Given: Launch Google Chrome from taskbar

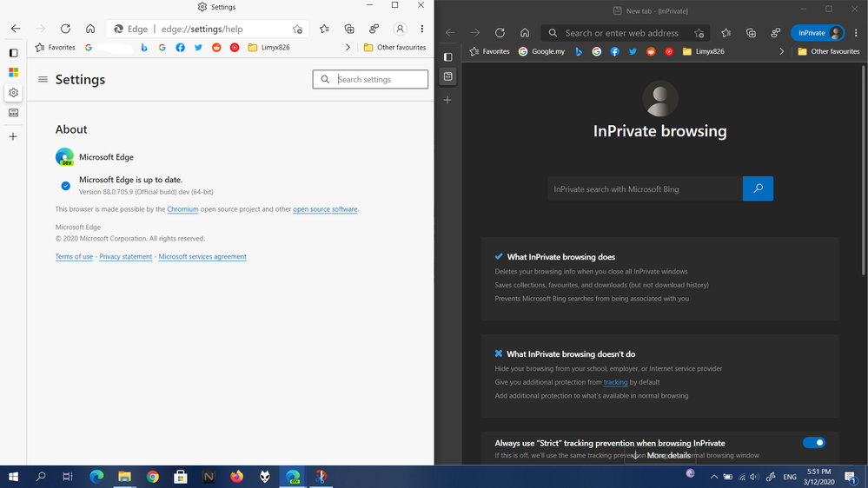Looking at the screenshot, I should (x=153, y=477).
